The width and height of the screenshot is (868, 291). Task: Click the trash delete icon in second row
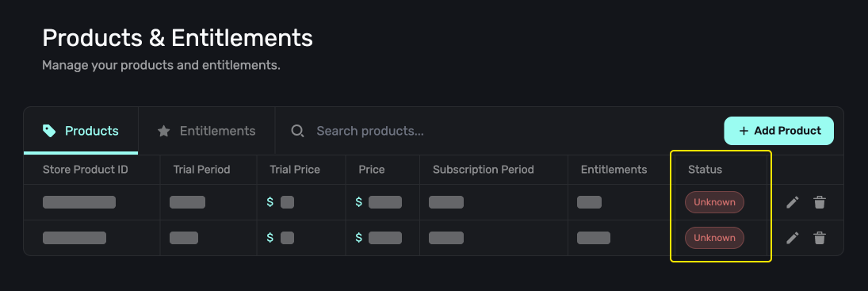coord(820,238)
